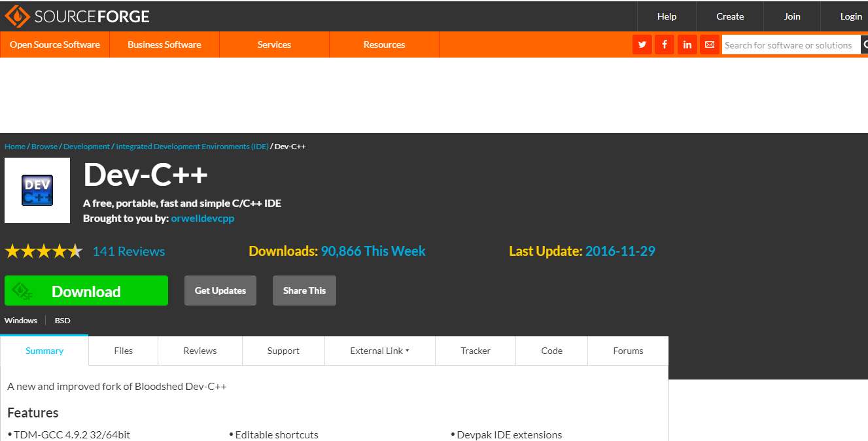This screenshot has height=441, width=868.
Task: Open the 141 Reviews link
Action: 129,251
